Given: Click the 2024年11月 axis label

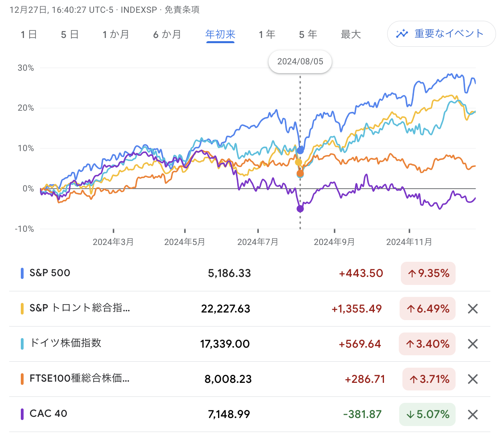Looking at the screenshot, I should [409, 242].
